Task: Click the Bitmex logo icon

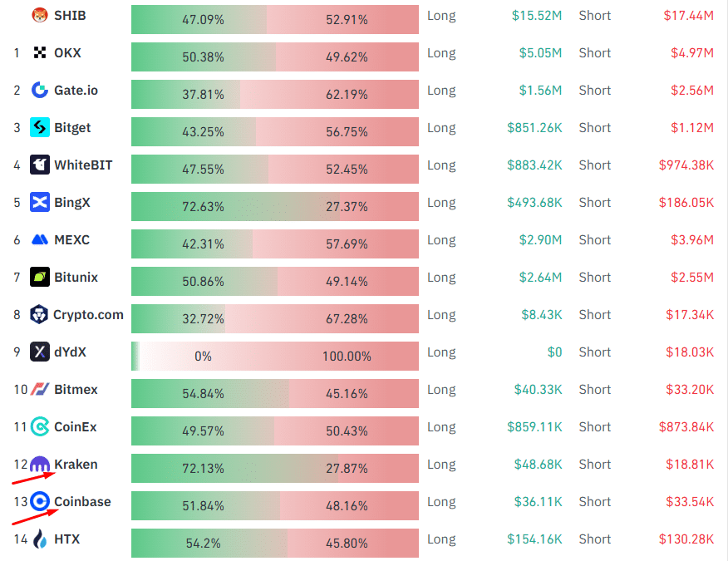Action: pyautogui.click(x=40, y=389)
